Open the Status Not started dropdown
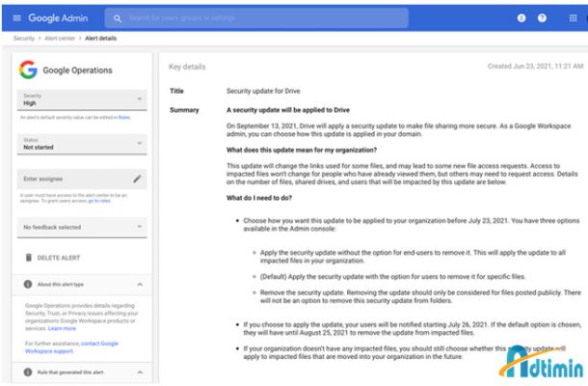The width and height of the screenshot is (588, 386). coord(82,144)
